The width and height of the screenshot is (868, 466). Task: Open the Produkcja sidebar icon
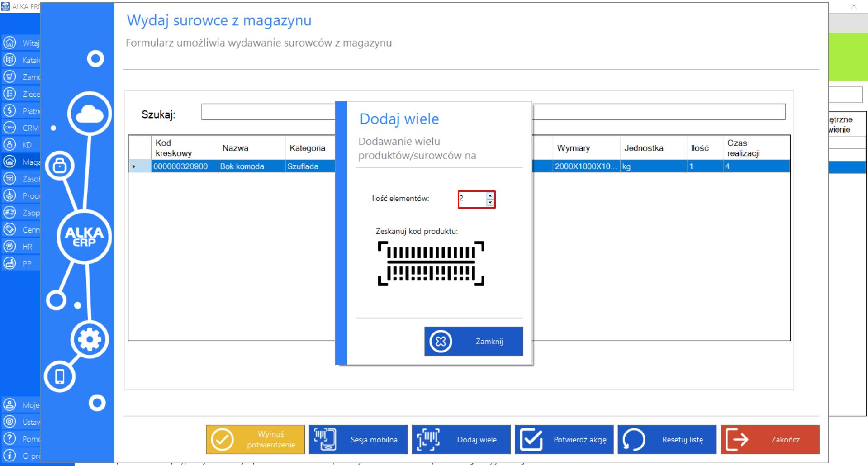[9, 195]
